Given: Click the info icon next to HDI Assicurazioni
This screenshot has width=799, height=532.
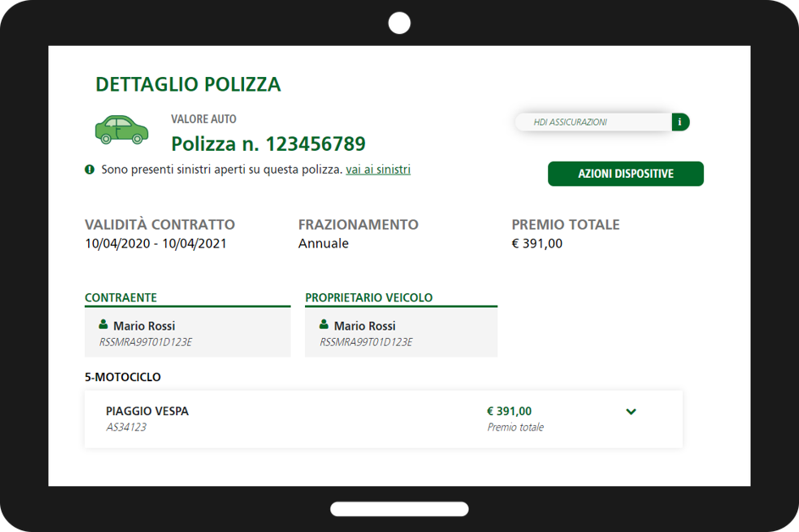Looking at the screenshot, I should (680, 122).
